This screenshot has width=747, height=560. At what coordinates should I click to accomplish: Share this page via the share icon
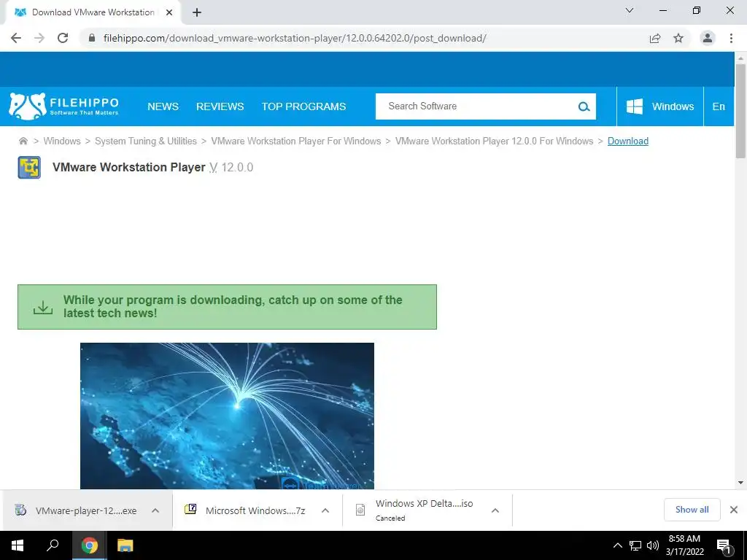(x=655, y=38)
